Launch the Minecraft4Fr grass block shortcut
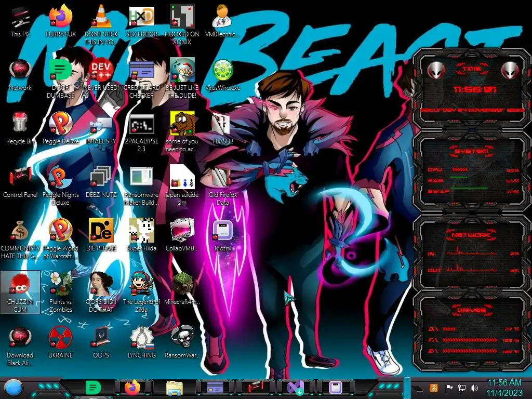Viewport: 532px width, 399px height. click(182, 289)
